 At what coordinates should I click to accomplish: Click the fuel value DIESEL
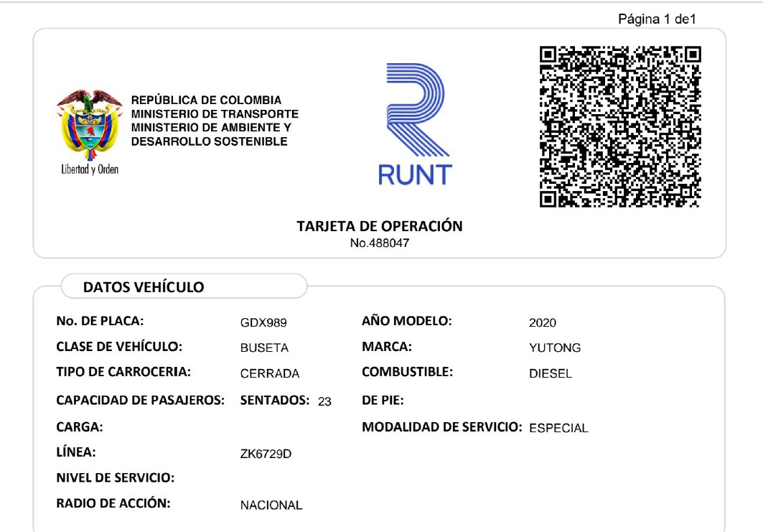click(550, 374)
